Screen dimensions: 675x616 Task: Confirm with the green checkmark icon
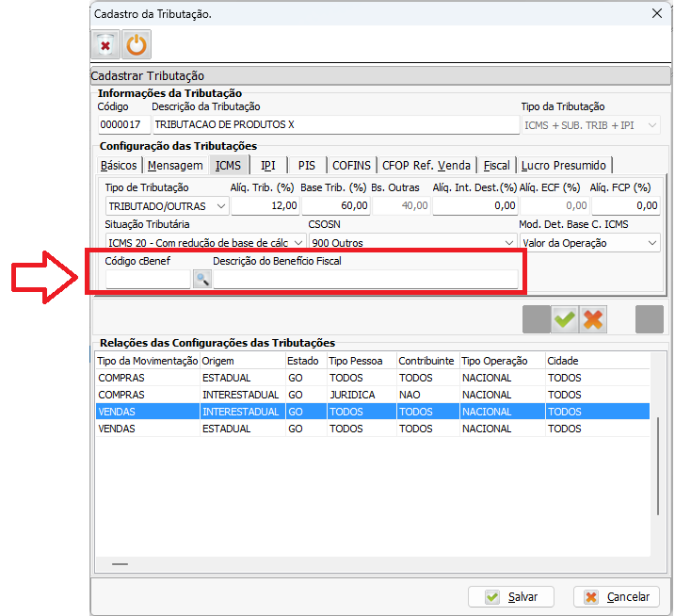(565, 320)
